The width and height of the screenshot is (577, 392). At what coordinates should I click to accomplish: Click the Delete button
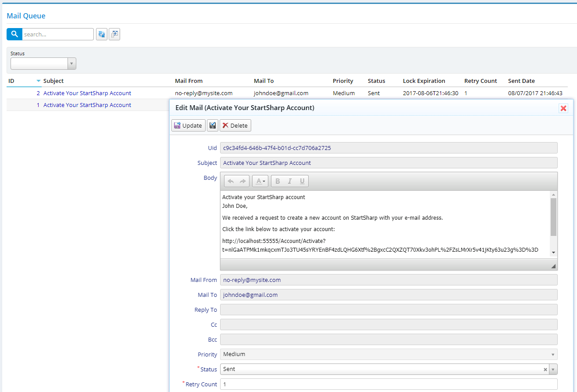[235, 125]
